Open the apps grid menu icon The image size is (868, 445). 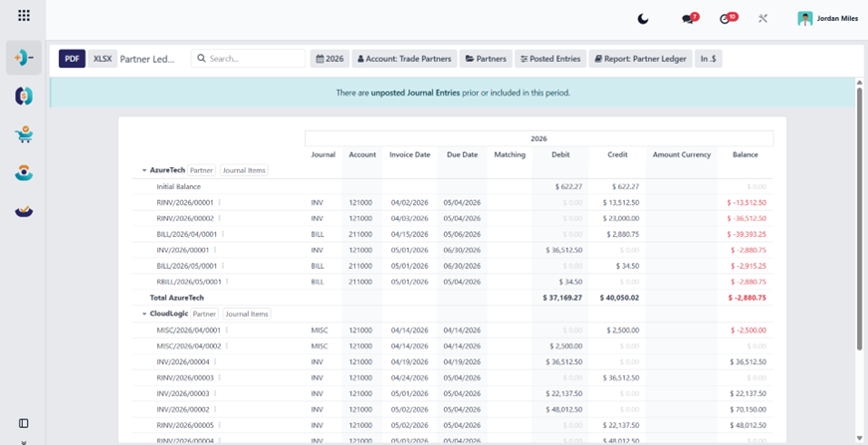[24, 16]
